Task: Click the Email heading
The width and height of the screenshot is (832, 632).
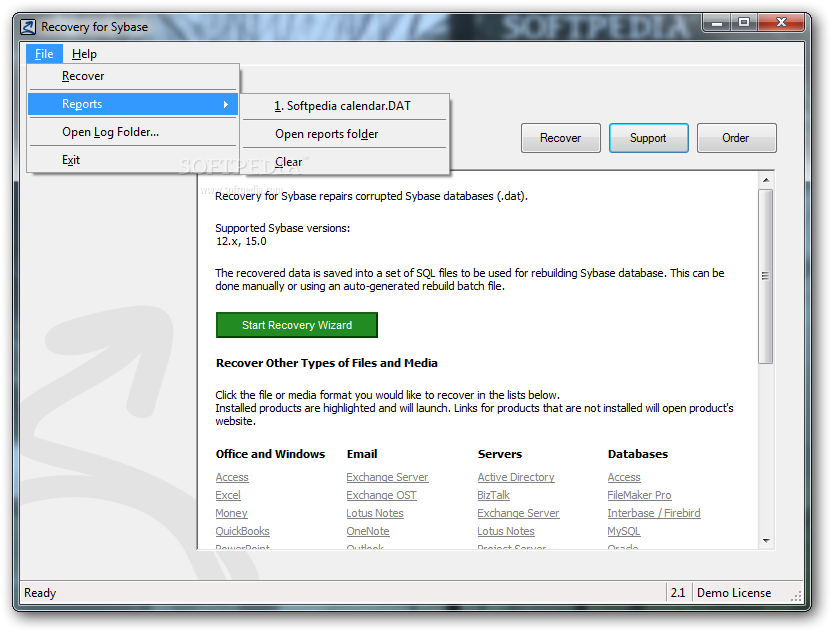Action: [362, 454]
